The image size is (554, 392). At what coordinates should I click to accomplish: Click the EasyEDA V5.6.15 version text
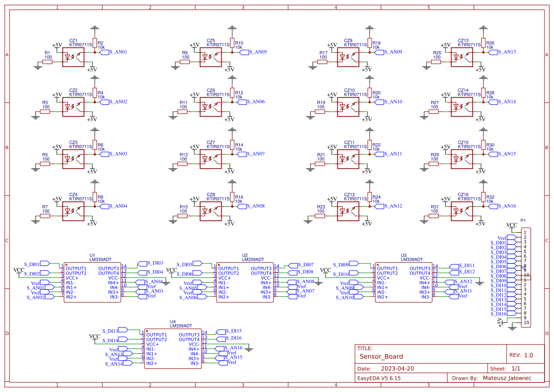(378, 378)
